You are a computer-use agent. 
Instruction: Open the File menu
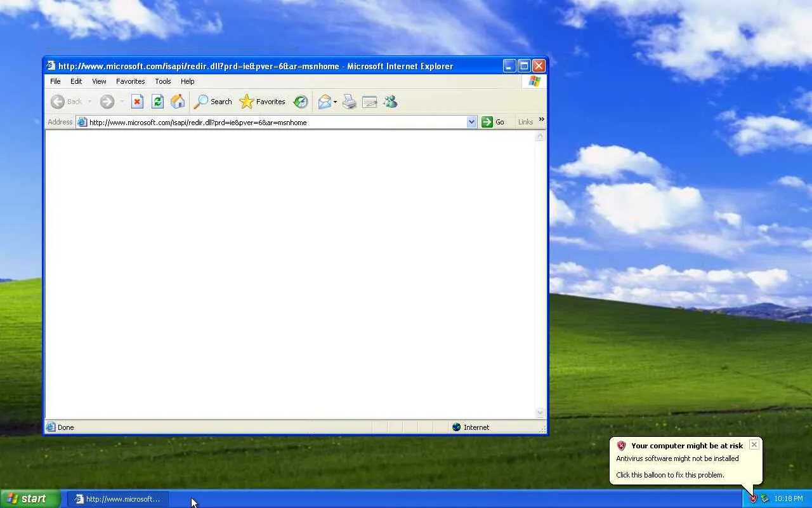tap(55, 81)
